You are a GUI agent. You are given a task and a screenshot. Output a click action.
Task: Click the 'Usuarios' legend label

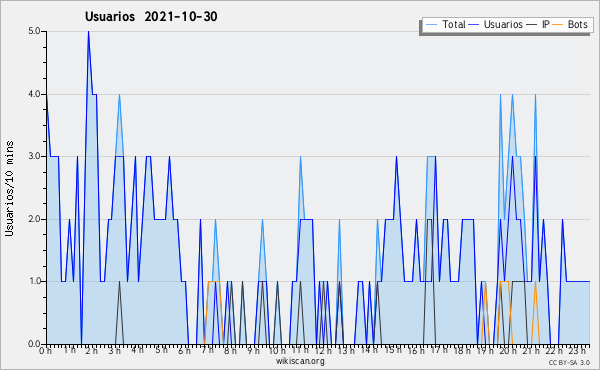503,24
